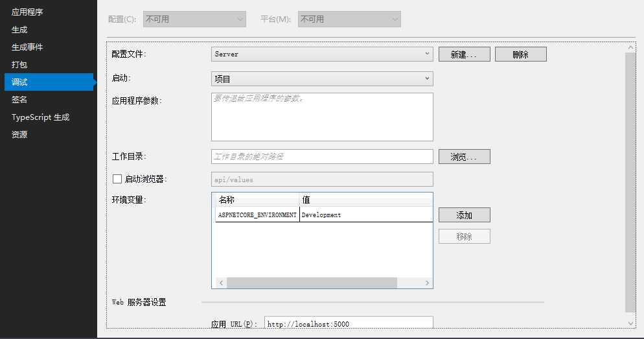Click the 新建... profile button
Viewport: 644px width, 339px height.
tap(464, 54)
